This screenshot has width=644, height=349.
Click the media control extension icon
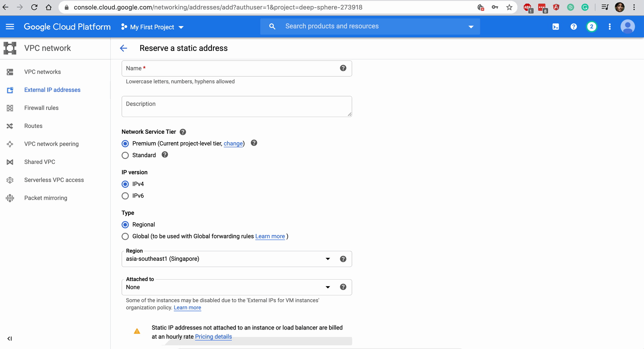(x=605, y=7)
